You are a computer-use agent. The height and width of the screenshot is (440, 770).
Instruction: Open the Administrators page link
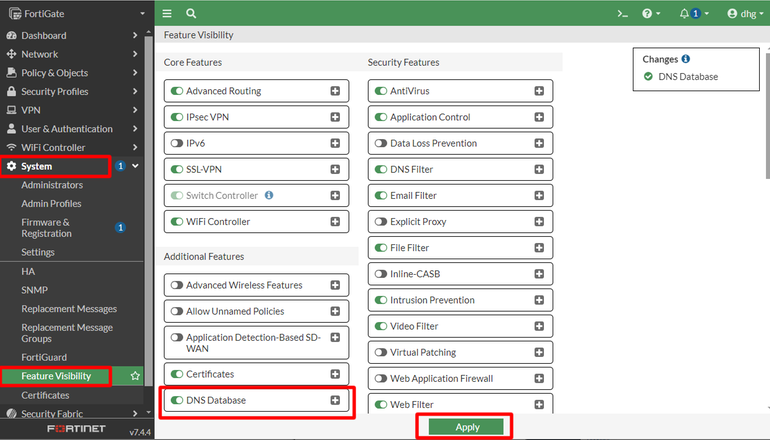click(x=52, y=185)
